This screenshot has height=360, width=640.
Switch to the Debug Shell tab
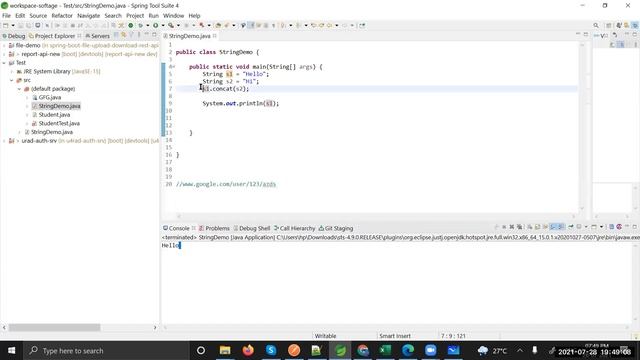pos(252,228)
